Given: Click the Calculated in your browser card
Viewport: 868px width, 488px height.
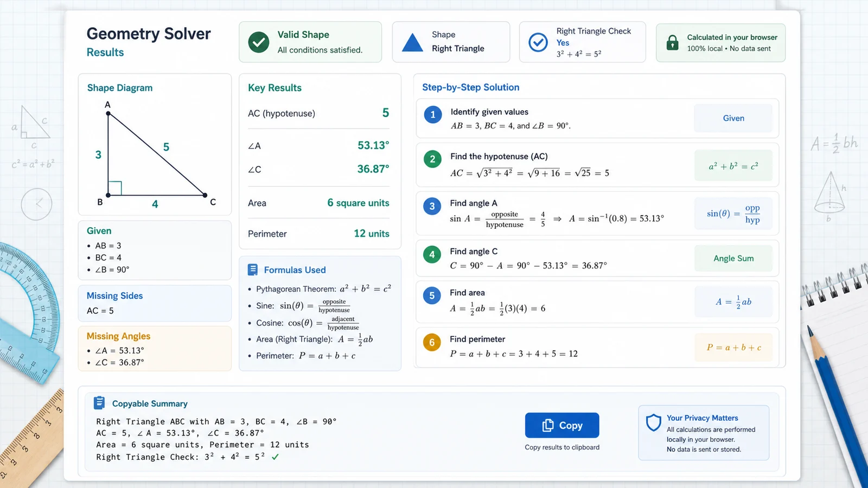Looking at the screenshot, I should point(721,43).
